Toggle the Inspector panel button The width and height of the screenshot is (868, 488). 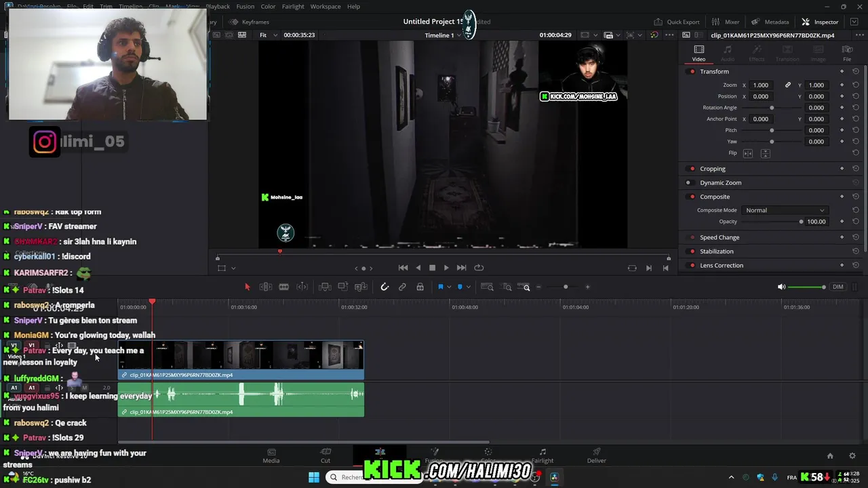(820, 22)
